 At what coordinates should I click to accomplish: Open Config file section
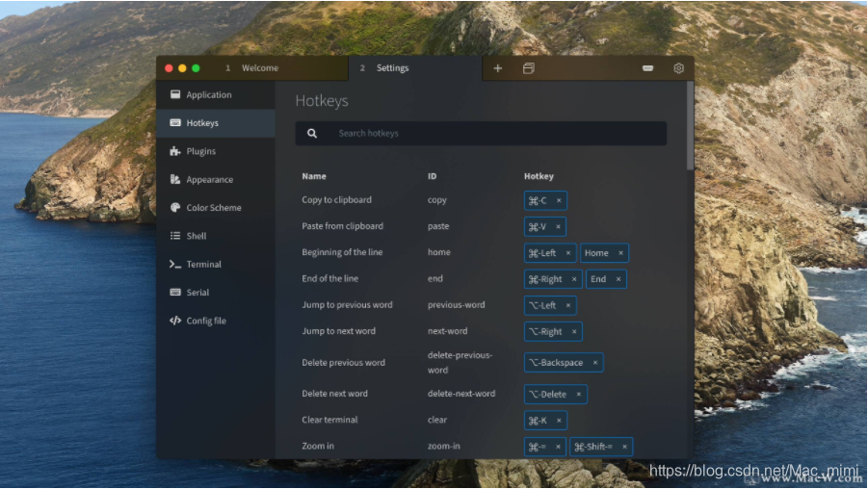[216, 321]
